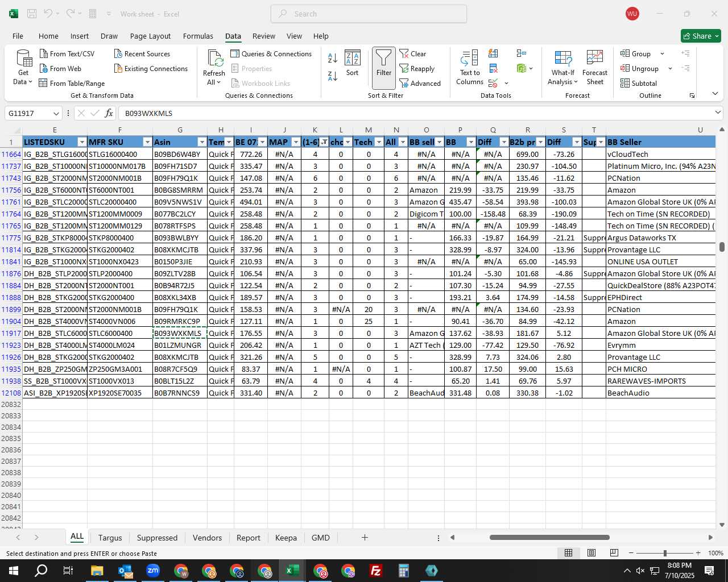
Task: Open LISTEDSKU column filter dropdown
Action: [82, 142]
